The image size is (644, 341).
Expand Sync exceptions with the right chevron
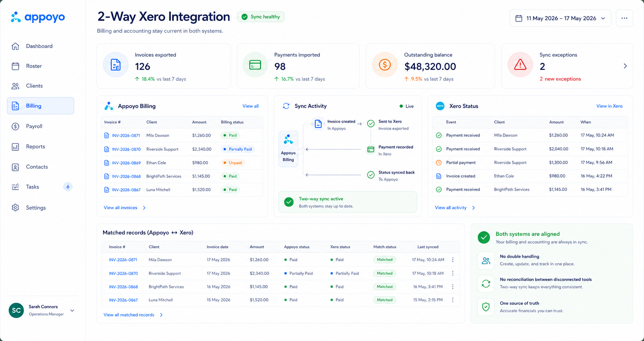[625, 66]
